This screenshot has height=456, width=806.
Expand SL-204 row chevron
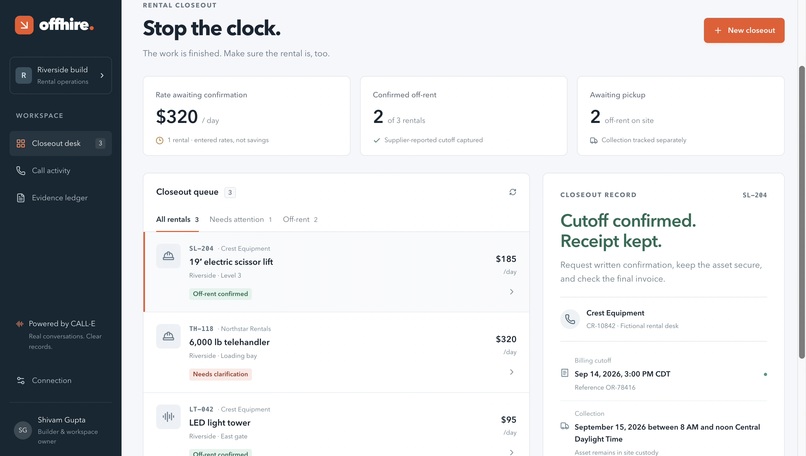coord(511,292)
